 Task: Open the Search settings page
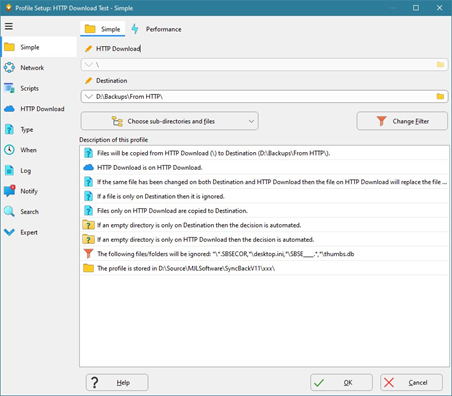pos(39,212)
